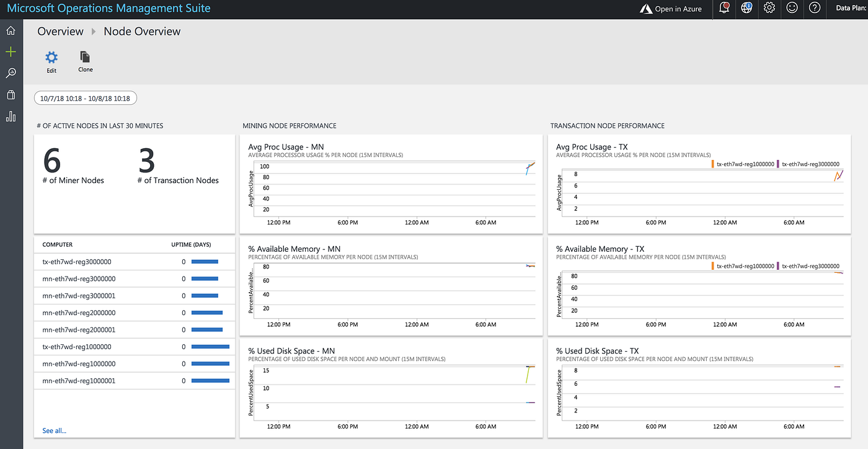Click Data Plan label in header

(851, 8)
